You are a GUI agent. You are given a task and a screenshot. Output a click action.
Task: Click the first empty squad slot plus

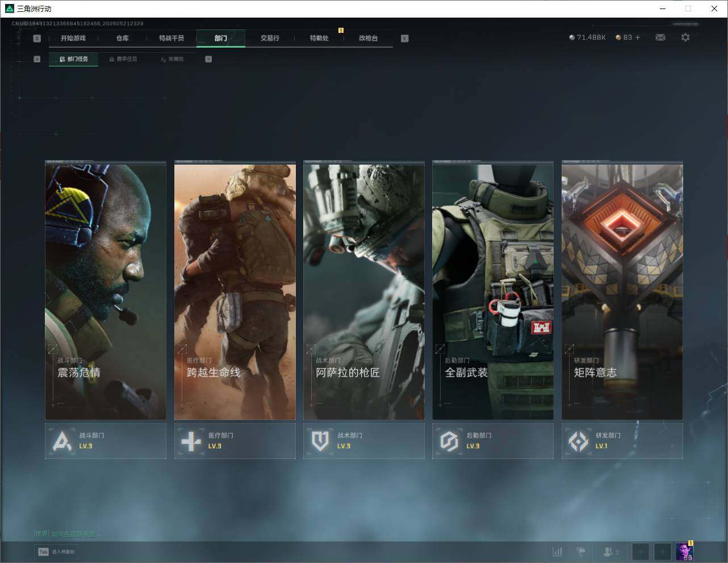(640, 552)
